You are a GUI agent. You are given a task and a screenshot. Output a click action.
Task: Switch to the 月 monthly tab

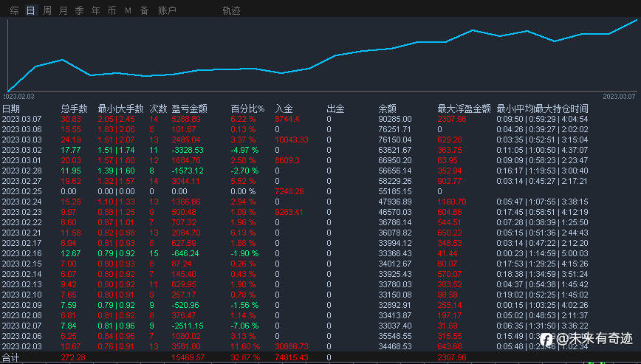pos(63,10)
